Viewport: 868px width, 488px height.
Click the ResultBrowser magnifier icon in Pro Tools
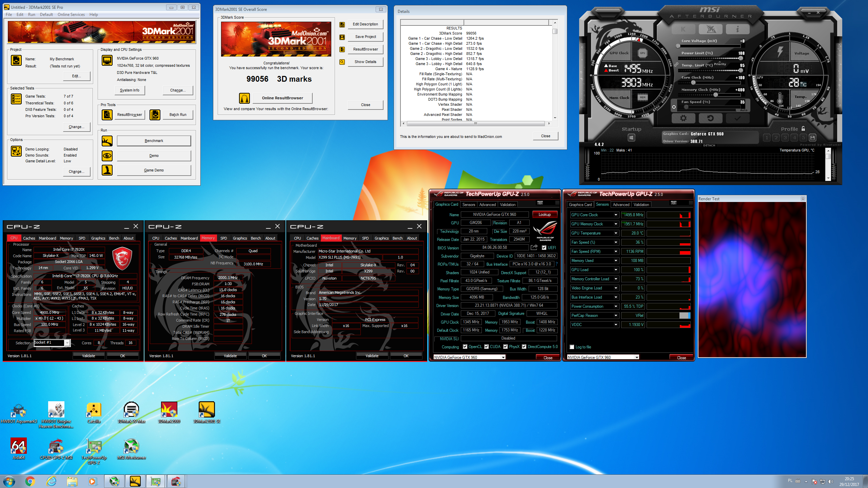coord(107,115)
